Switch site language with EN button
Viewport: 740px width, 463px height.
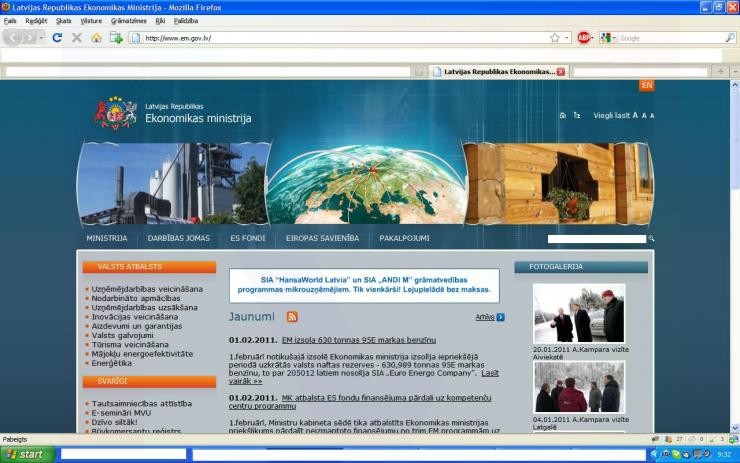tap(646, 86)
